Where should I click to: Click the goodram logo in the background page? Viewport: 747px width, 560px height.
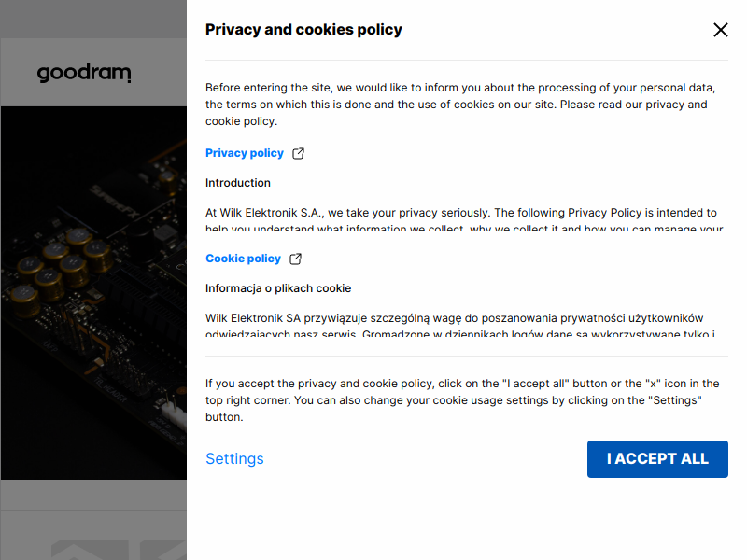pos(84,73)
